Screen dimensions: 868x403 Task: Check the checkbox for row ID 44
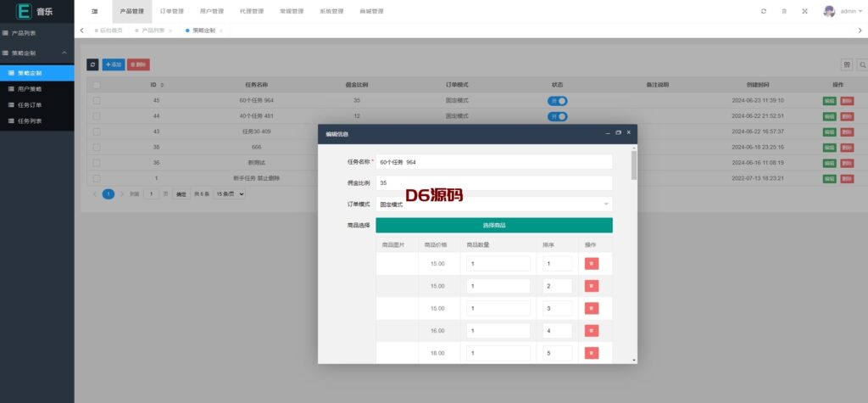point(97,116)
